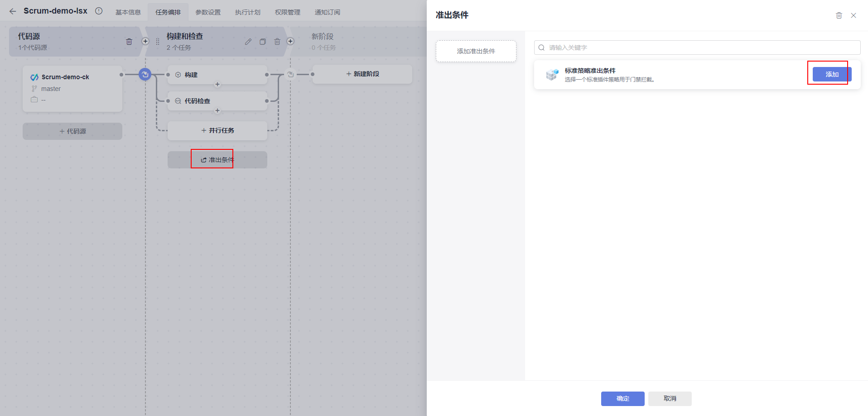The image size is (868, 416).
Task: Add a task below 构建 using plus circle
Action: pos(217,84)
